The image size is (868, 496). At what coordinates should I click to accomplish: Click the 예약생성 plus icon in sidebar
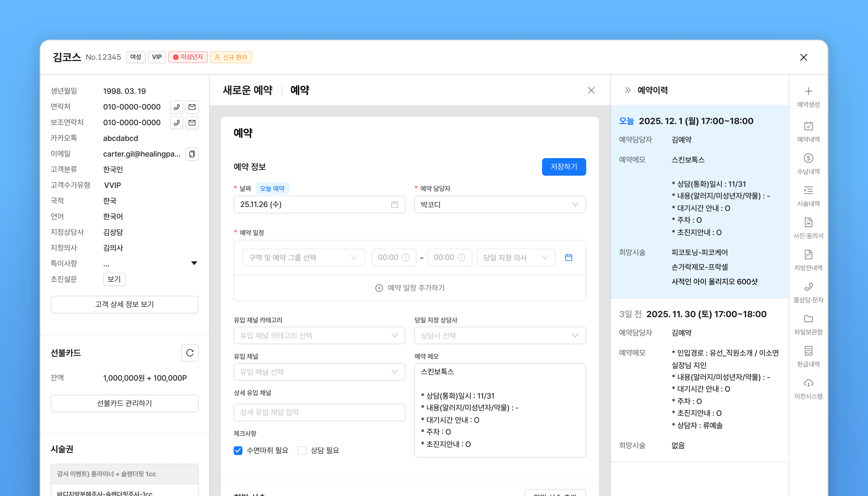click(x=808, y=91)
